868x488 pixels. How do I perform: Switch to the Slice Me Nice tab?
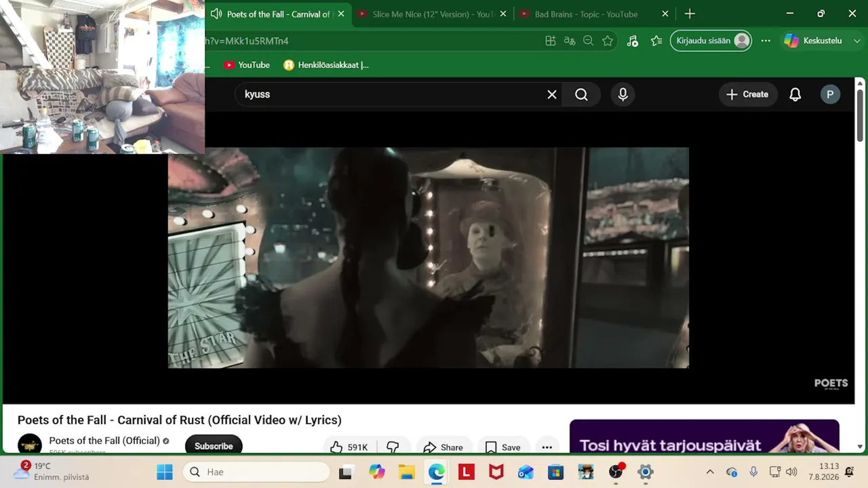point(432,14)
